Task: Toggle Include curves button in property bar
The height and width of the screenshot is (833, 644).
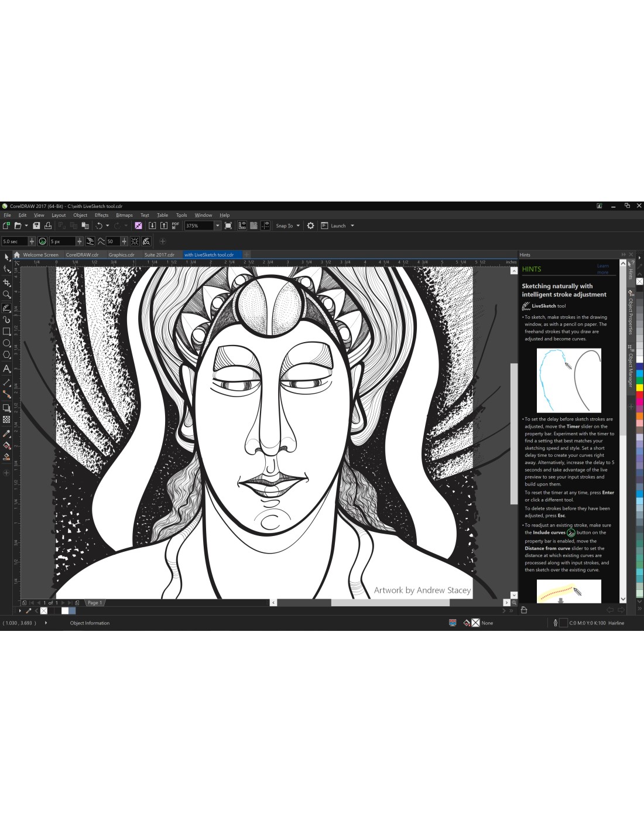Action: tap(43, 241)
